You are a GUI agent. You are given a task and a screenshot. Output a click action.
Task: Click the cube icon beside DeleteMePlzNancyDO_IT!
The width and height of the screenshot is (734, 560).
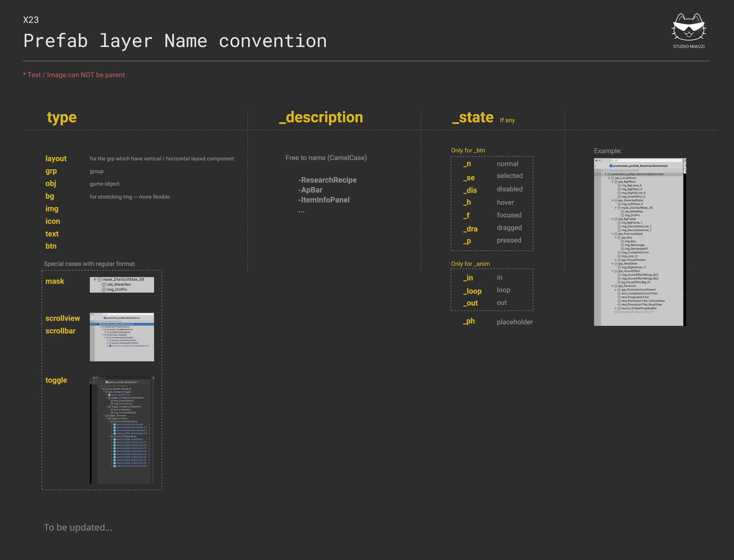click(x=616, y=312)
